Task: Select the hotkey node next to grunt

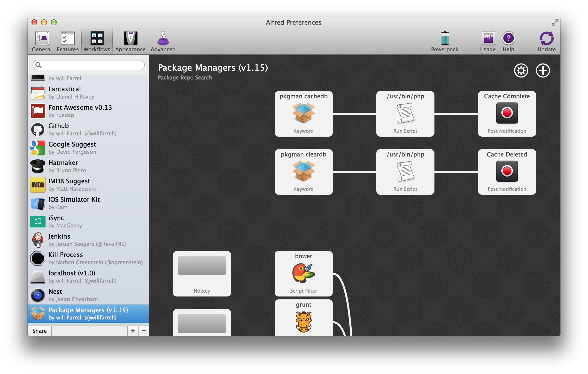Action: pyautogui.click(x=202, y=322)
